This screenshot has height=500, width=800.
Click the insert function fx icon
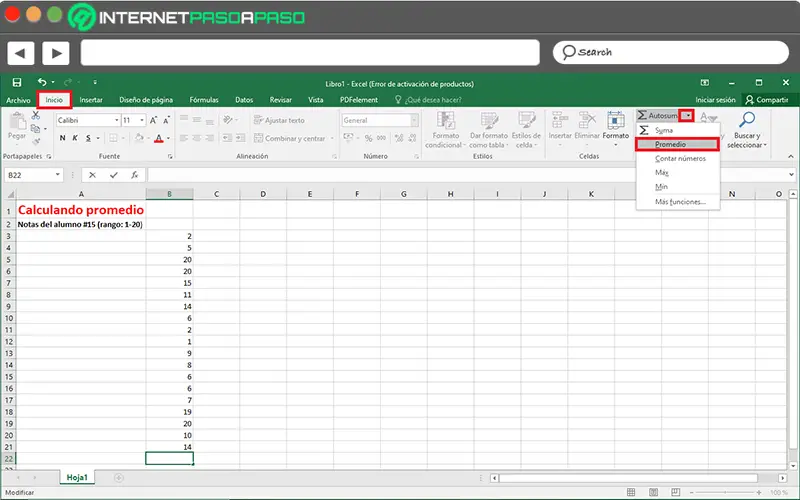(134, 175)
